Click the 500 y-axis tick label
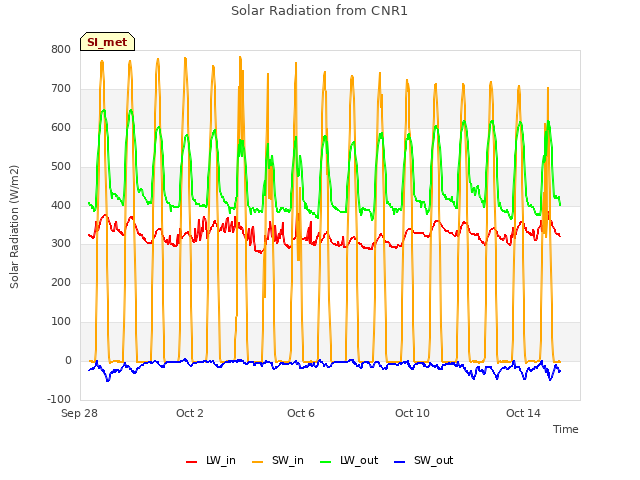Image resolution: width=640 pixels, height=480 pixels. (61, 166)
